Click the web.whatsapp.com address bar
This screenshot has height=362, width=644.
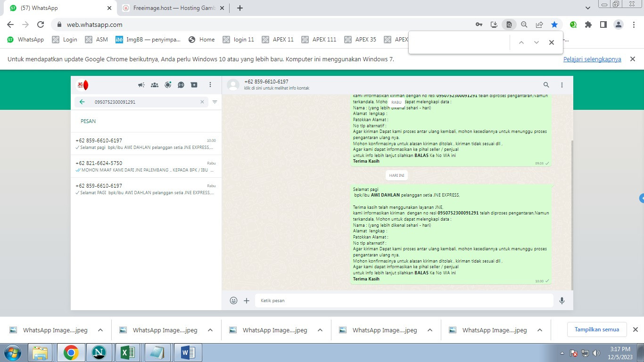264,25
